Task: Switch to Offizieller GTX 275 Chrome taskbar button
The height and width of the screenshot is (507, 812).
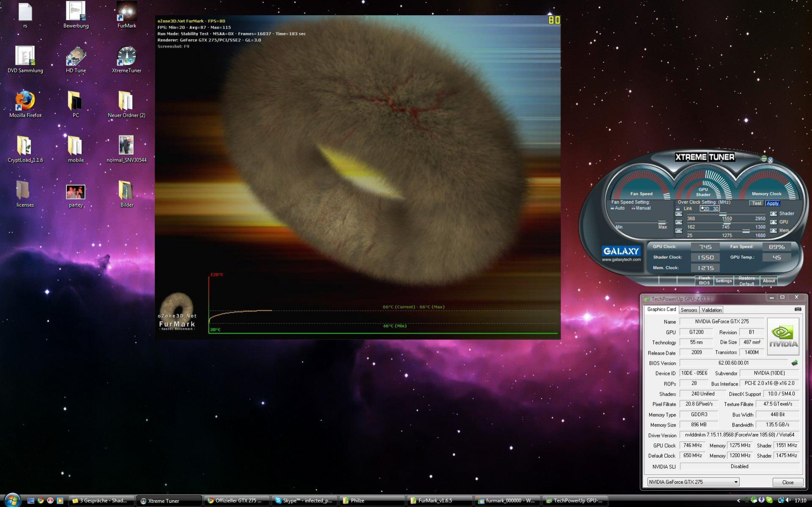Action: click(237, 501)
